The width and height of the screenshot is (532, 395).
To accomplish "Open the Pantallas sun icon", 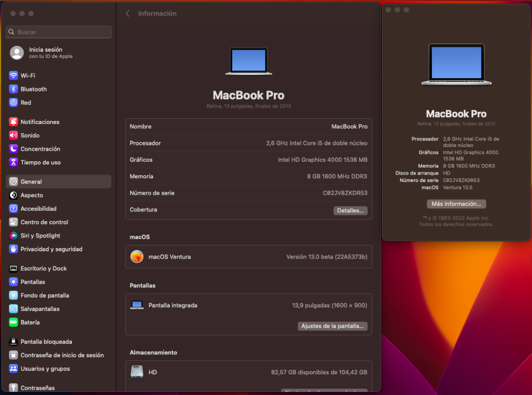I will (x=13, y=282).
